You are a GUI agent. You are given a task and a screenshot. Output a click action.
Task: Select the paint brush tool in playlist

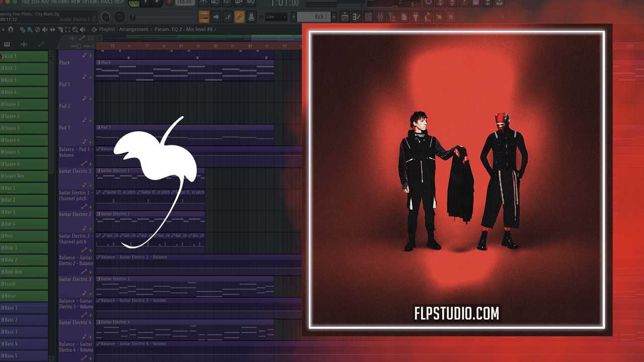coord(30,30)
